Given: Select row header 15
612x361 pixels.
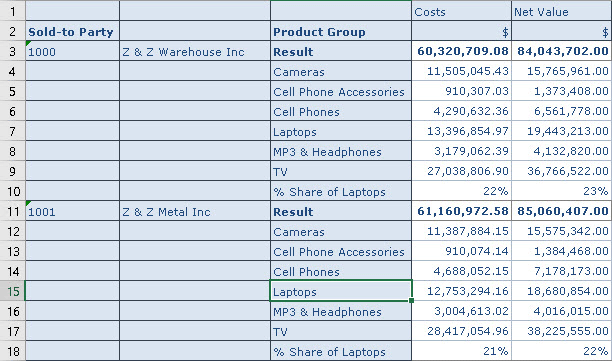Looking at the screenshot, I should pyautogui.click(x=12, y=291).
